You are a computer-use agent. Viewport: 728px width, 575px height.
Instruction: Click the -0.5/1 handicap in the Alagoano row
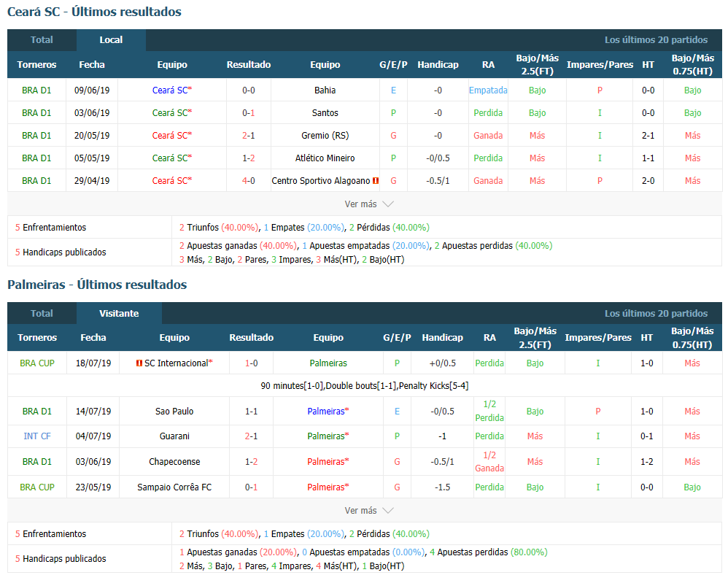pos(438,181)
